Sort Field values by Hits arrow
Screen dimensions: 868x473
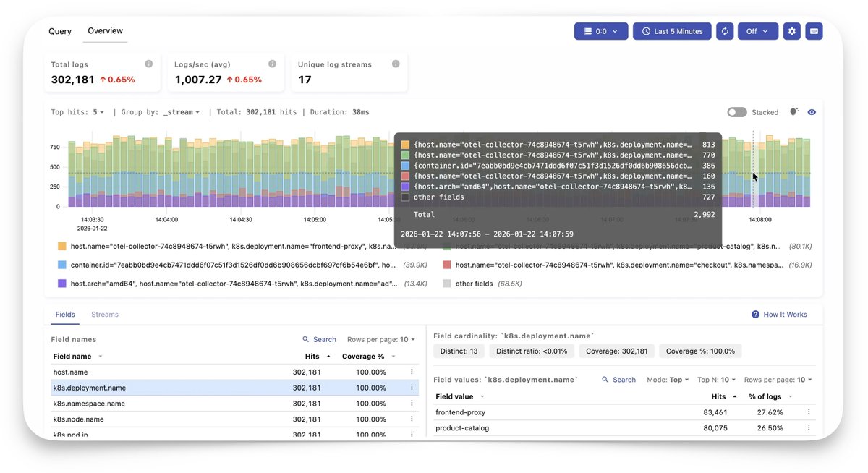click(735, 396)
